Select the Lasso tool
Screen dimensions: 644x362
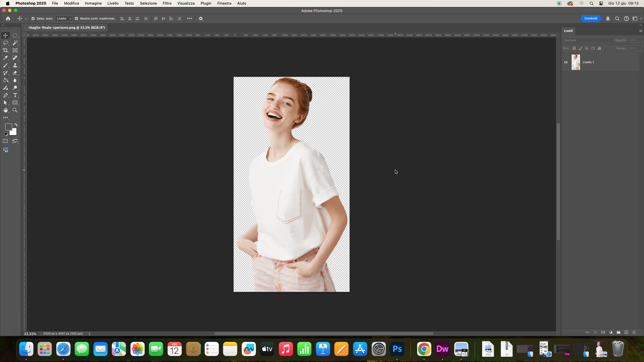tap(5, 43)
